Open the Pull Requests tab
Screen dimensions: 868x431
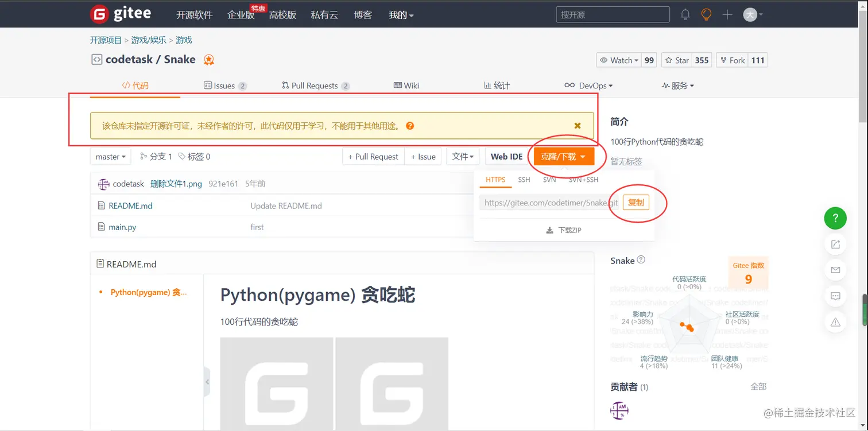pyautogui.click(x=316, y=86)
